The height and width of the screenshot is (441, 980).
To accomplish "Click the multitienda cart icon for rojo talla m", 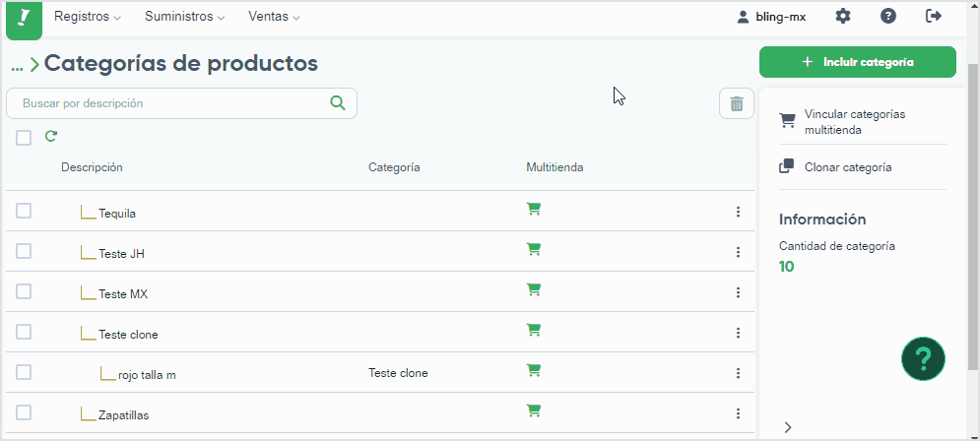I will point(534,370).
